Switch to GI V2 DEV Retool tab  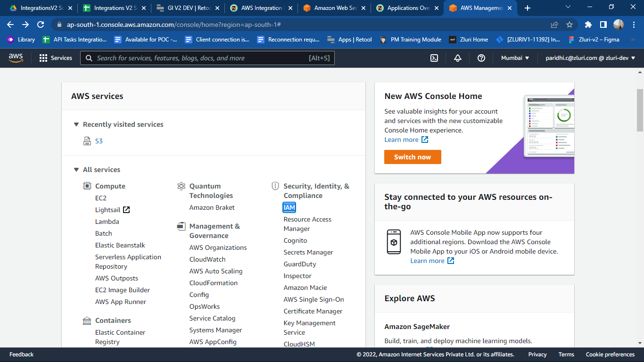pyautogui.click(x=189, y=8)
